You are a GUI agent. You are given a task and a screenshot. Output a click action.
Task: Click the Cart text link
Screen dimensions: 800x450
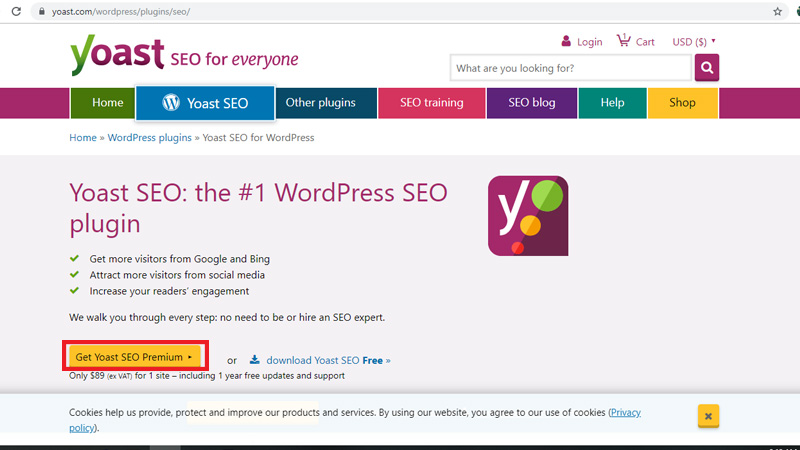tap(645, 42)
